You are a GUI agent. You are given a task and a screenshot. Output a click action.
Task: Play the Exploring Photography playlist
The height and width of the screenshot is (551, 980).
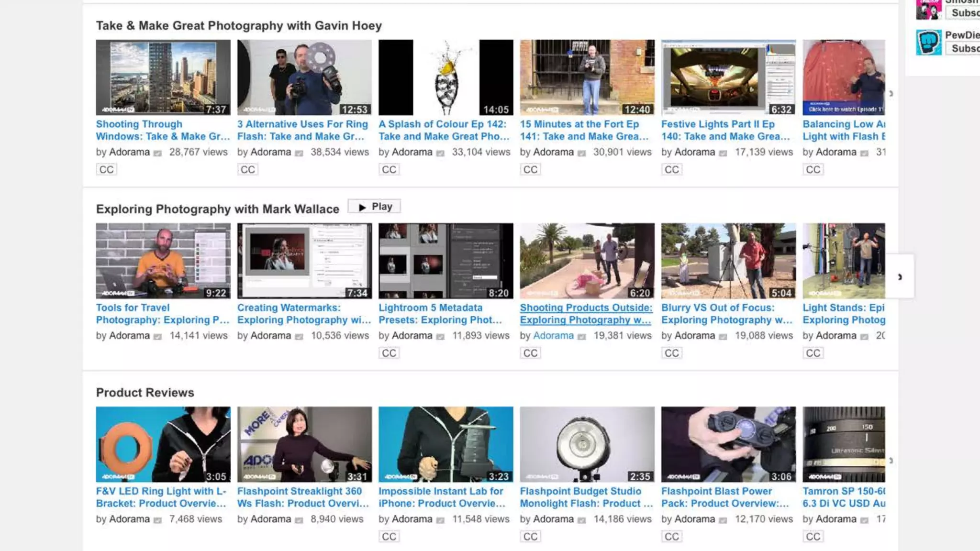pyautogui.click(x=374, y=207)
